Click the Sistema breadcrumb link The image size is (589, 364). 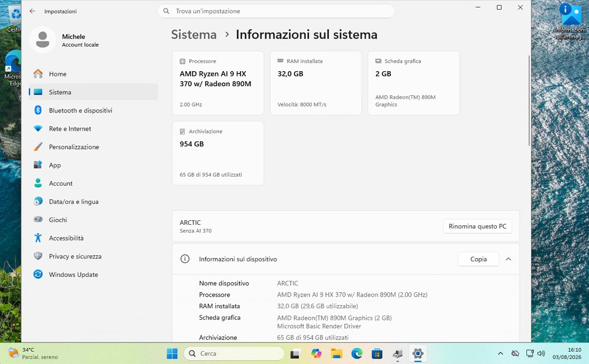(194, 35)
